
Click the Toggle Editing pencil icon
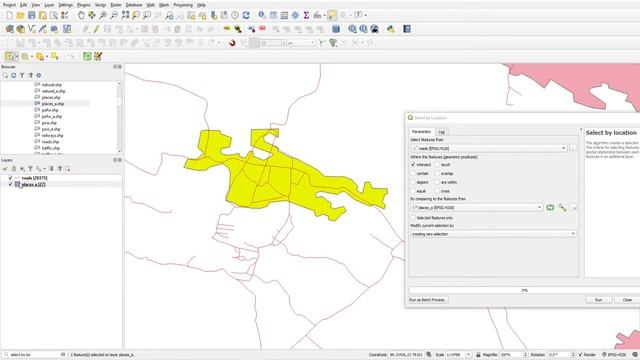coord(96,29)
